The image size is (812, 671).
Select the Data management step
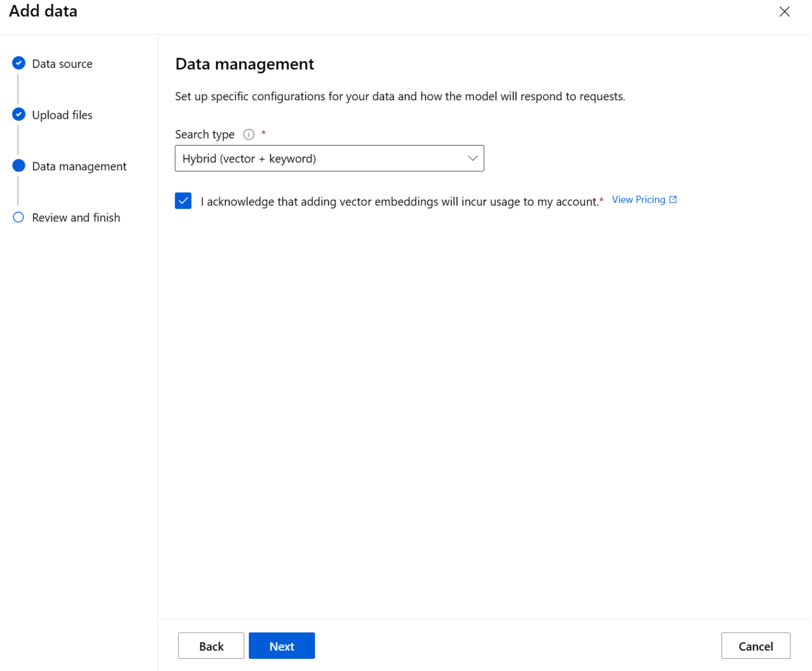point(79,166)
